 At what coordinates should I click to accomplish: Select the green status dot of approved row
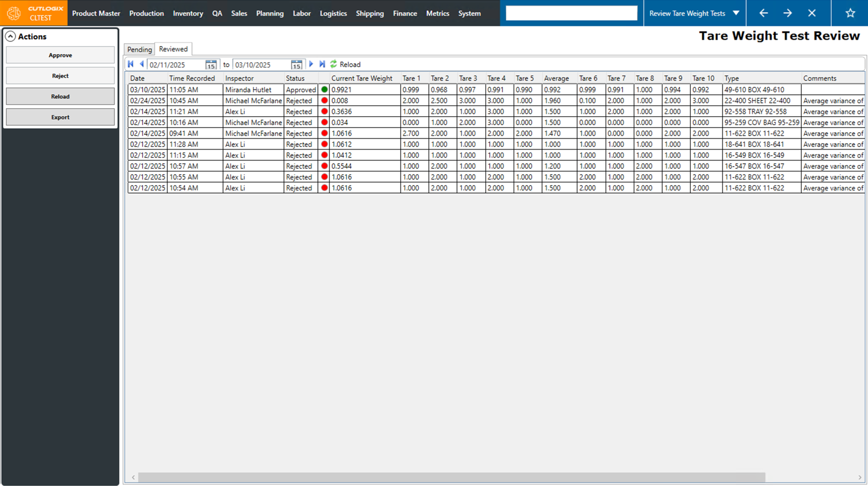pos(324,90)
